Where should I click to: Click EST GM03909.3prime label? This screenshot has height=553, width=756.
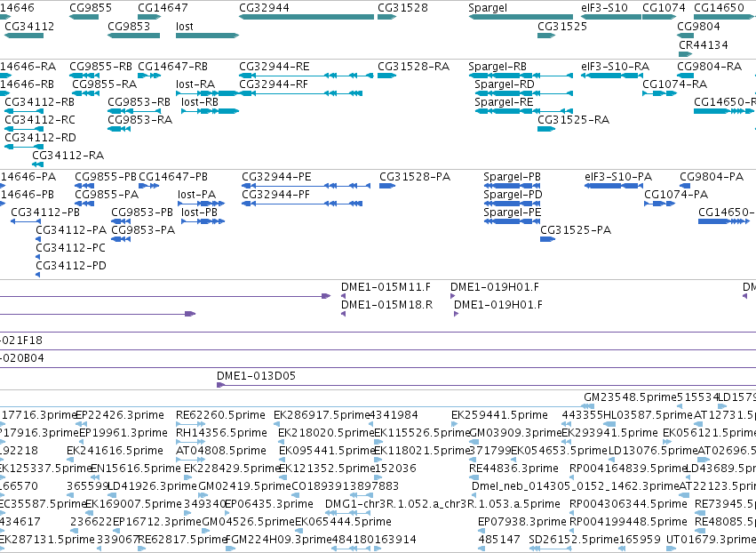click(516, 433)
